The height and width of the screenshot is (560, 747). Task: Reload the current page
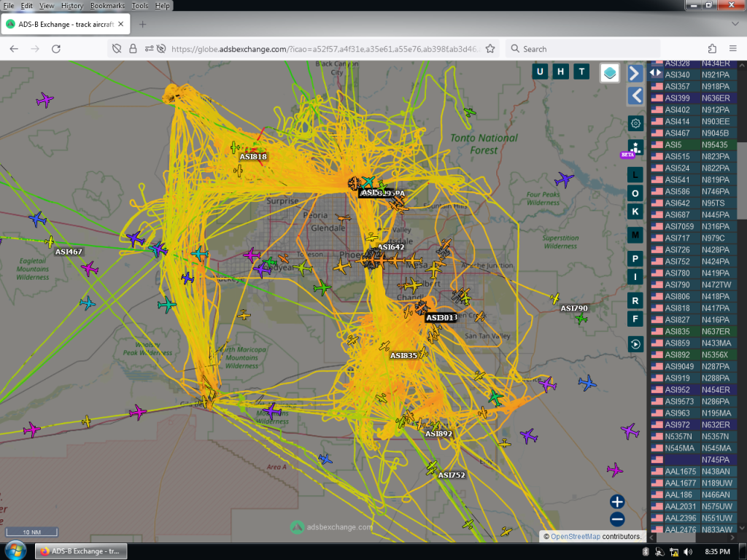(x=55, y=49)
